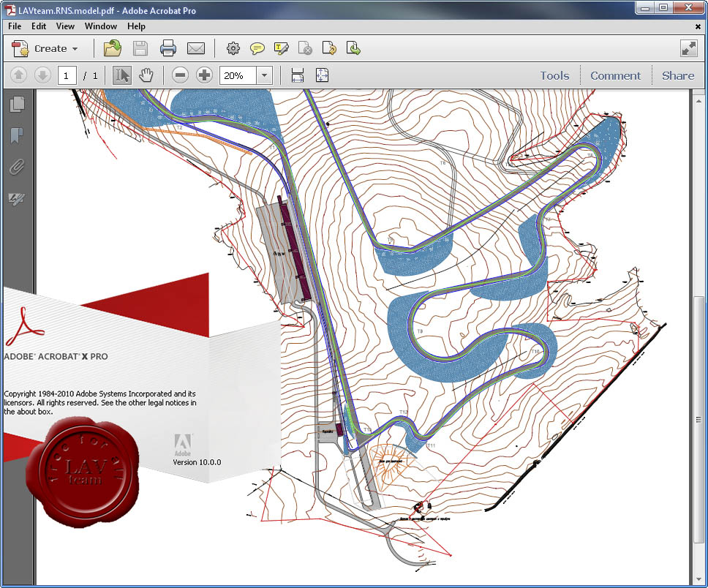Screen dimensions: 708x588
Task: Open the Tools pane
Action: pyautogui.click(x=554, y=75)
